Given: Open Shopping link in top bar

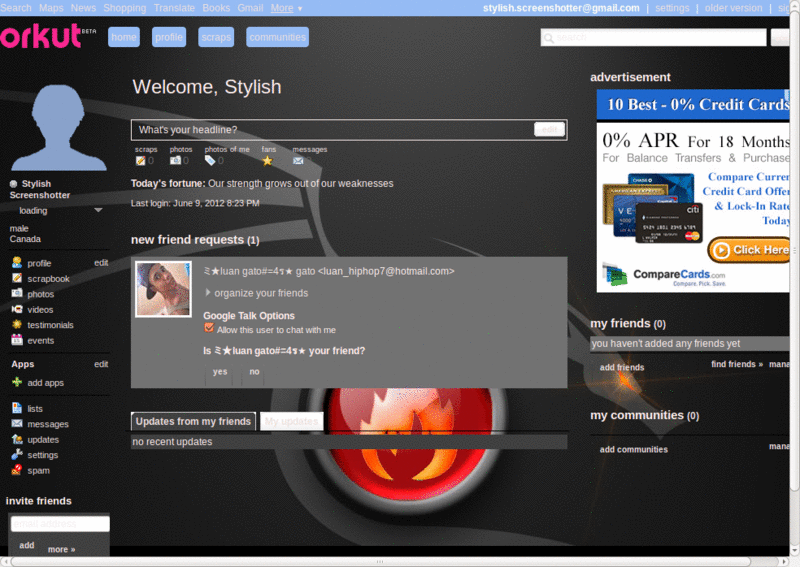Looking at the screenshot, I should (124, 8).
